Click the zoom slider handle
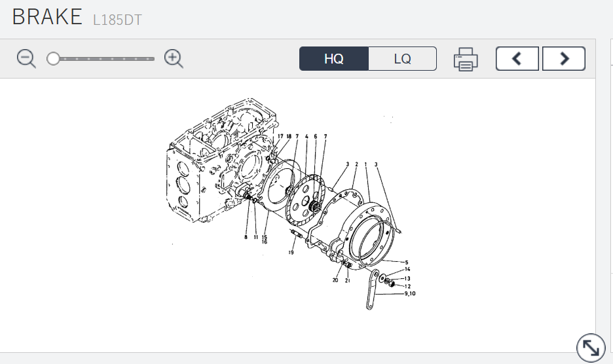This screenshot has height=364, width=613. (53, 59)
